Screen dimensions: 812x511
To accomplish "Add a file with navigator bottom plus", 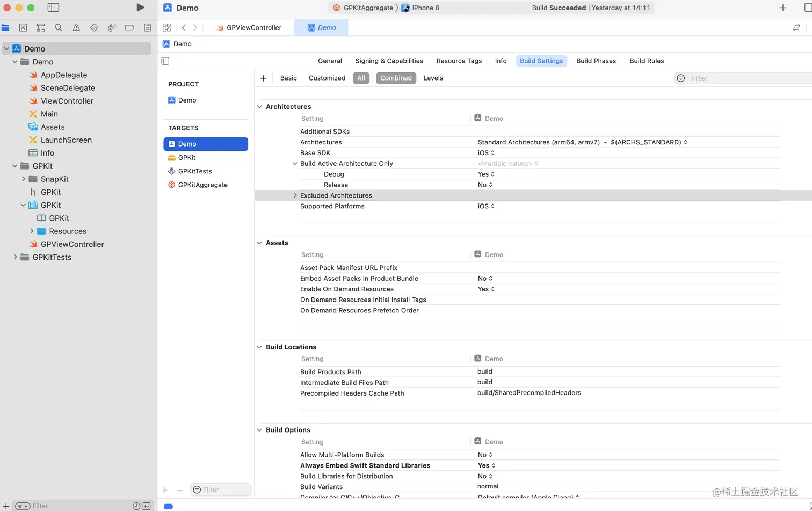I will (x=6, y=506).
